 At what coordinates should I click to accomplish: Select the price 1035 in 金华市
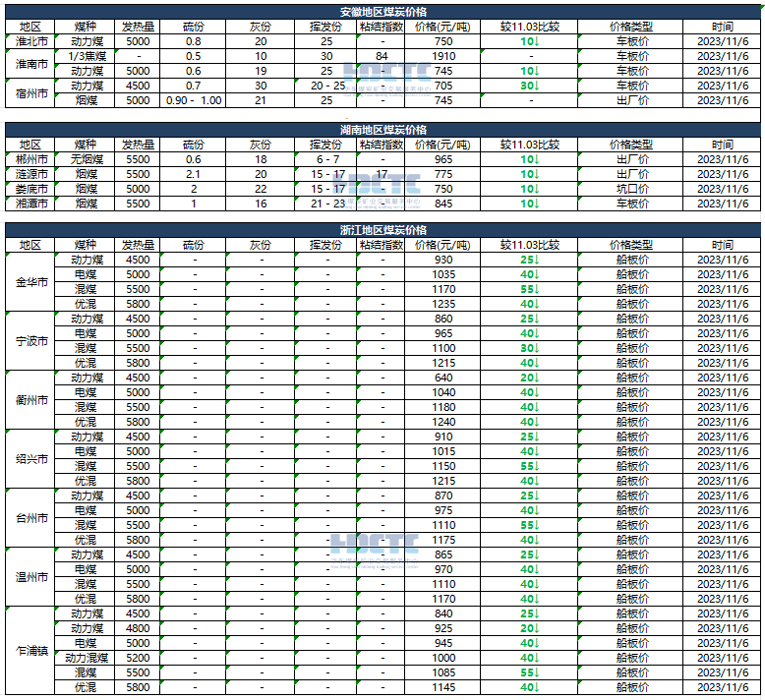pyautogui.click(x=443, y=274)
